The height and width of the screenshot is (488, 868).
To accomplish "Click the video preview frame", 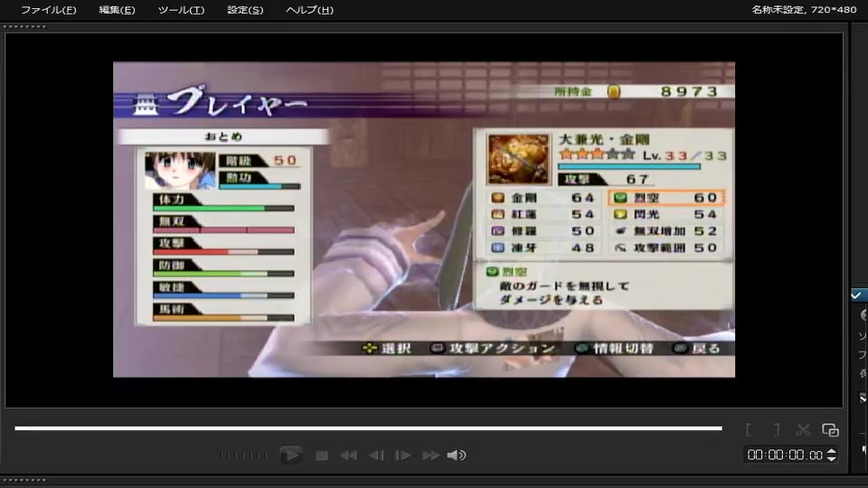I will tap(424, 220).
